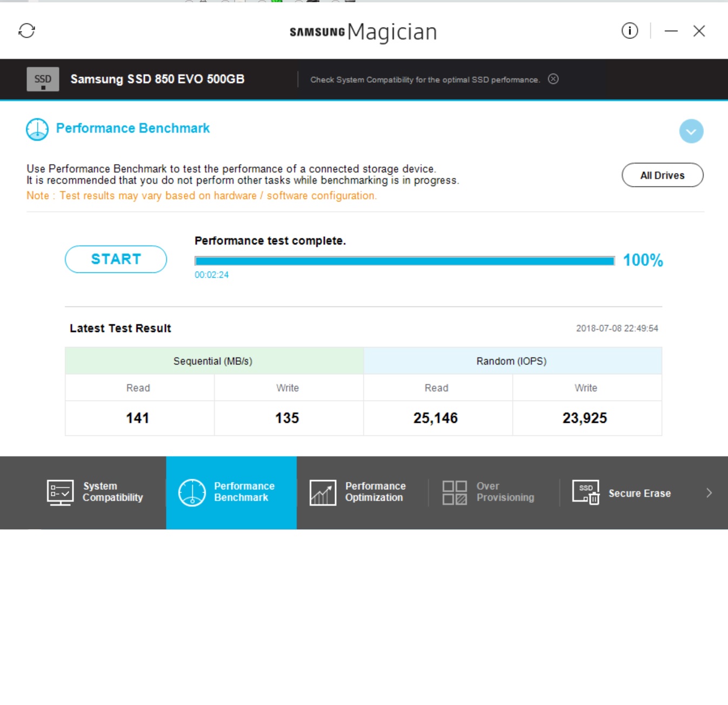Click the Check System Compatibility message

click(425, 80)
